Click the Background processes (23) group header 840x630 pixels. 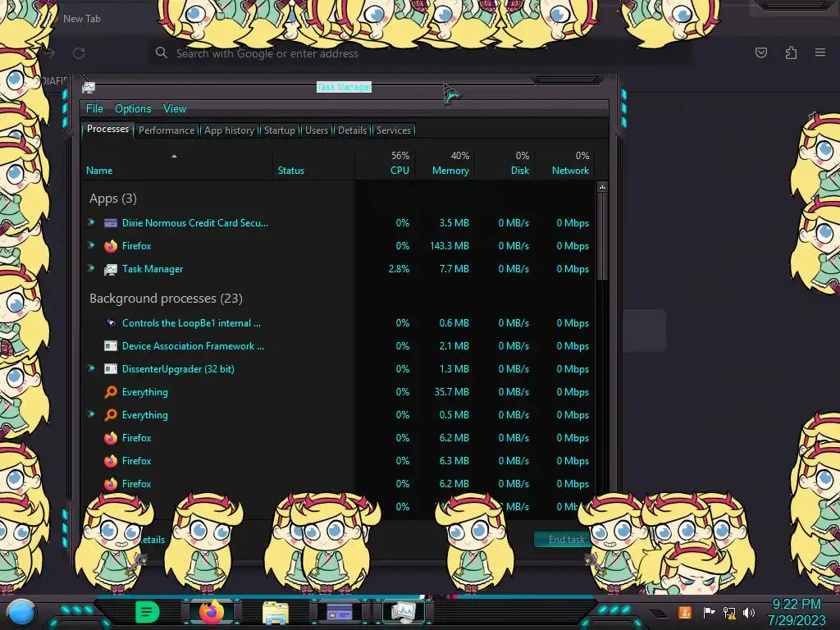tap(166, 299)
